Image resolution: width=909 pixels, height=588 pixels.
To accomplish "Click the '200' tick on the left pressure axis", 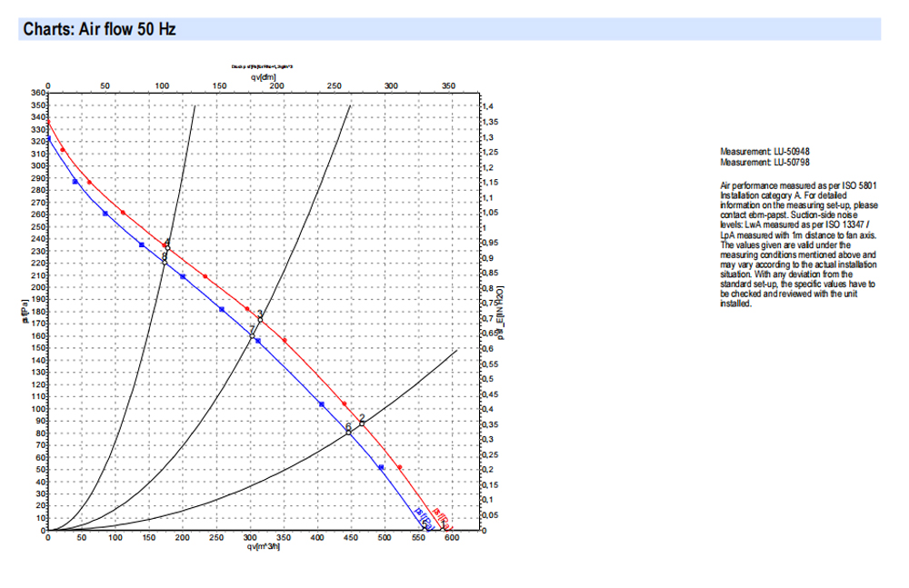I will pos(37,287).
